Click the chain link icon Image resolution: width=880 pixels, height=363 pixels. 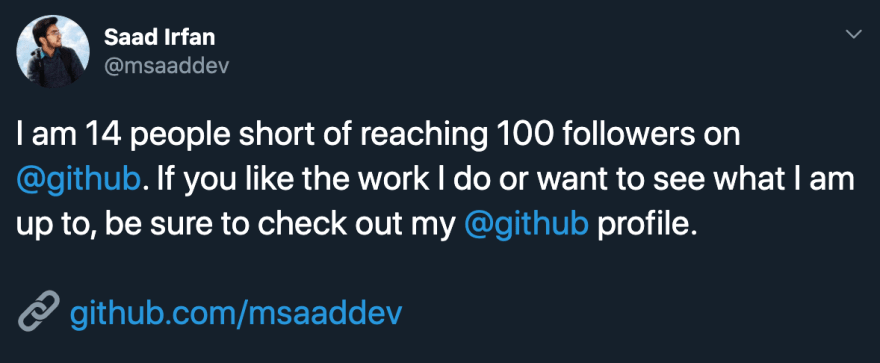pos(39,310)
